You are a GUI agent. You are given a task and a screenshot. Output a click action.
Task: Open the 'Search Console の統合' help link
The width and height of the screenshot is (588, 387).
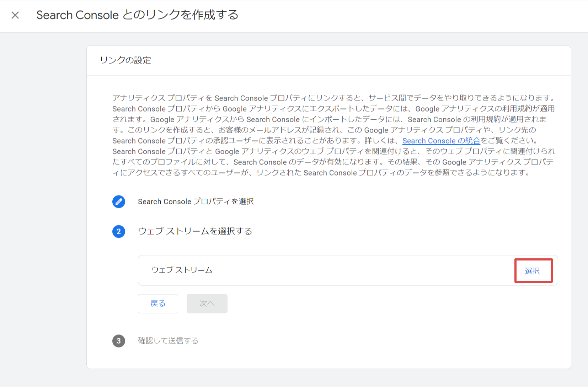441,141
